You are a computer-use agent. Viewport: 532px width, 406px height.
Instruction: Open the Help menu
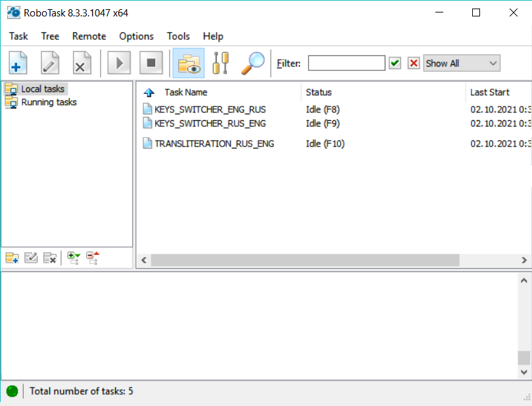213,36
